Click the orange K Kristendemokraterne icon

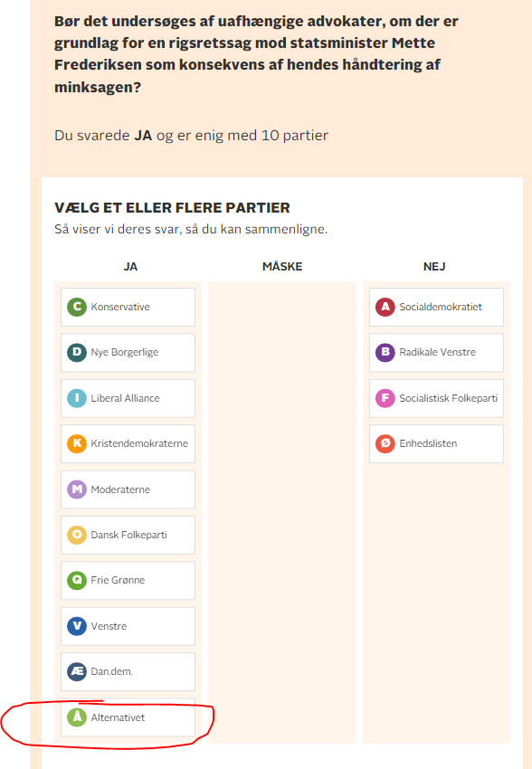[77, 443]
